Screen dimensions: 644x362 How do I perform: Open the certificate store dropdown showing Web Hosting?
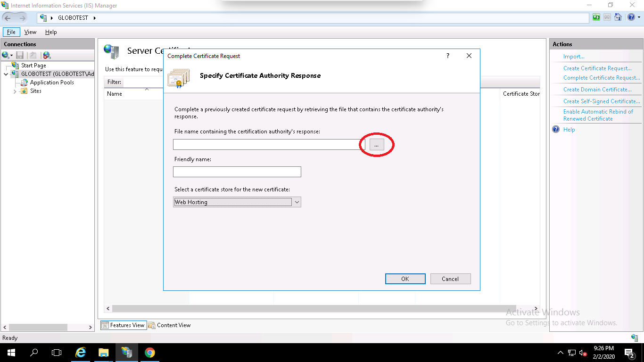(x=237, y=202)
